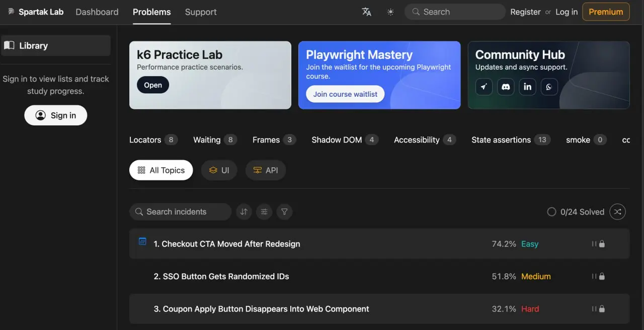Click the Medium difficulty label

pos(536,276)
